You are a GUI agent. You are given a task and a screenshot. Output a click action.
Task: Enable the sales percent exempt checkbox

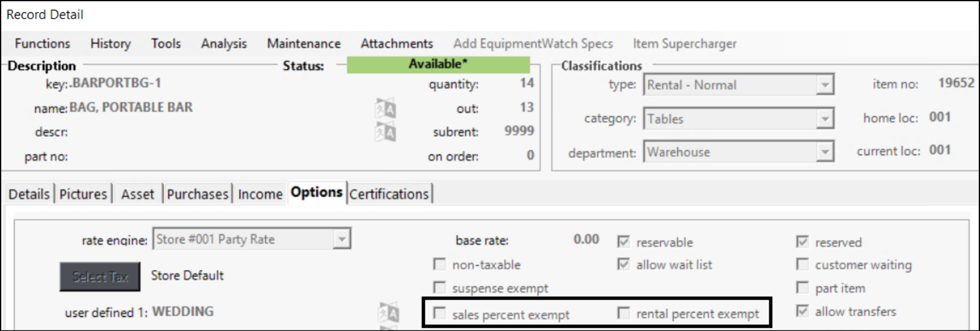coord(439,313)
